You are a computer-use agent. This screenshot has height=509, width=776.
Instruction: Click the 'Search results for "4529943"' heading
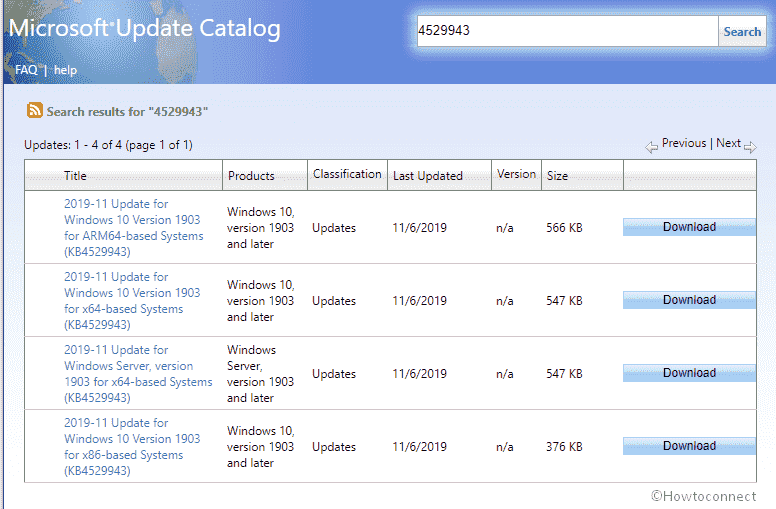click(127, 112)
